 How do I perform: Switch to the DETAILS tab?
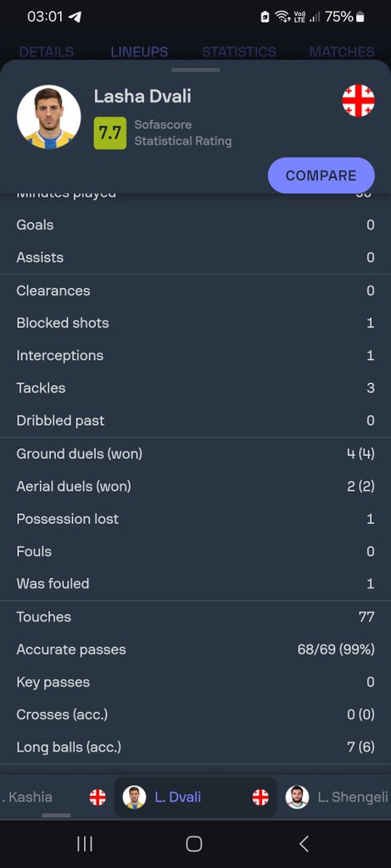coord(47,52)
